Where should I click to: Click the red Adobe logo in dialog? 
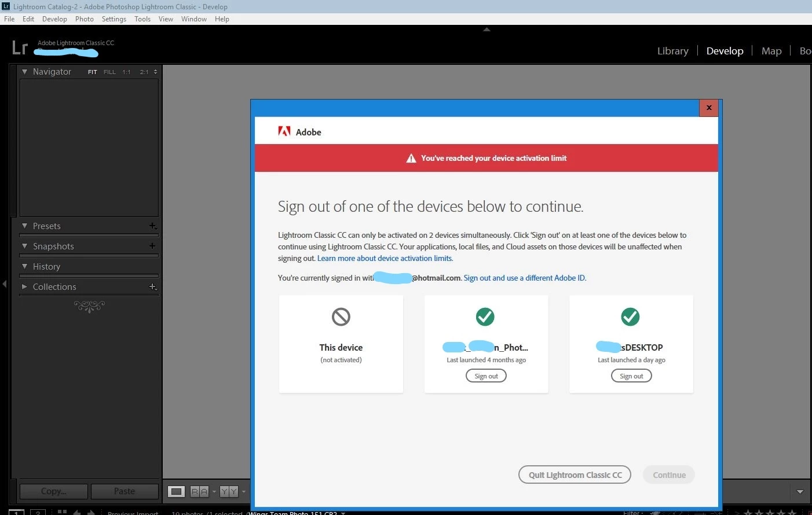click(x=284, y=131)
